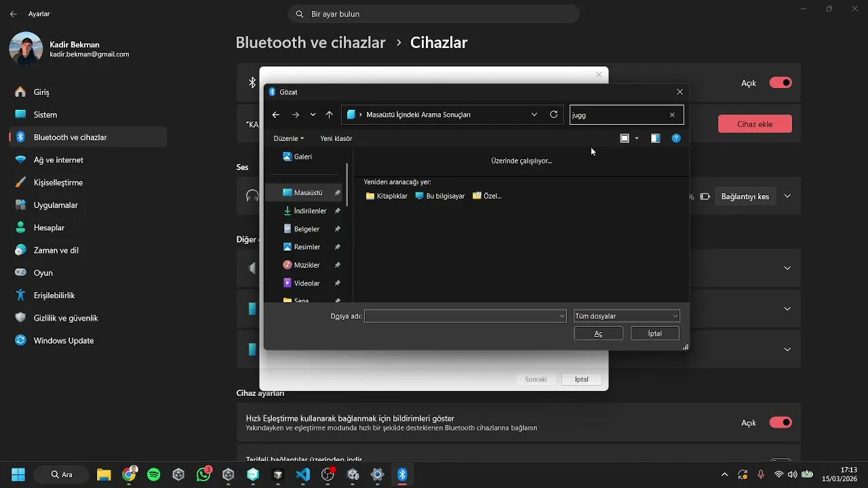Open Spotify from the taskbar
The height and width of the screenshot is (488, 868).
[154, 474]
